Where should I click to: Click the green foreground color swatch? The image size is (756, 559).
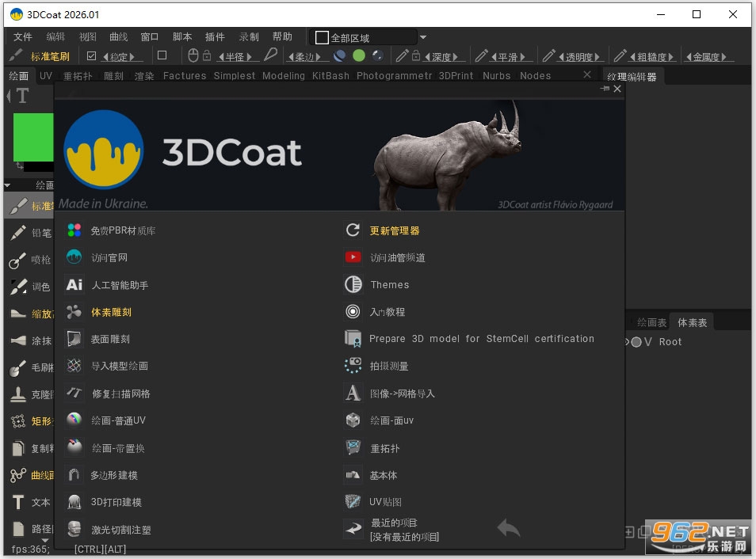pos(32,137)
